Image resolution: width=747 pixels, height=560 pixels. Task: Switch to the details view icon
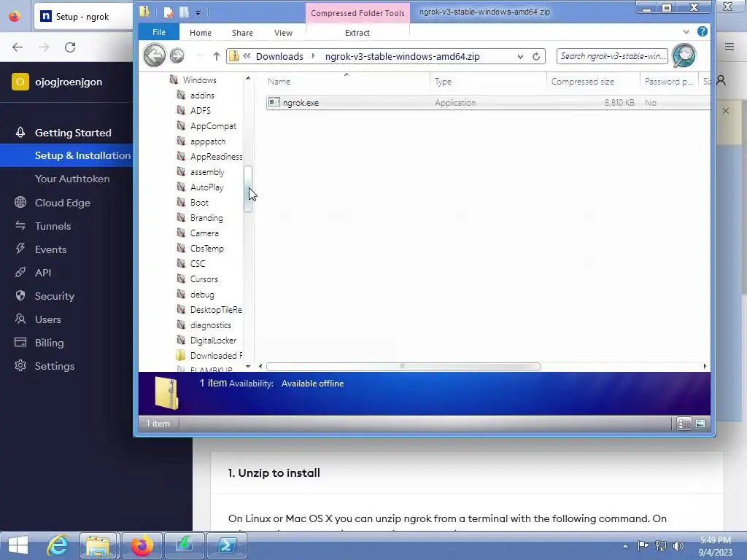point(684,424)
